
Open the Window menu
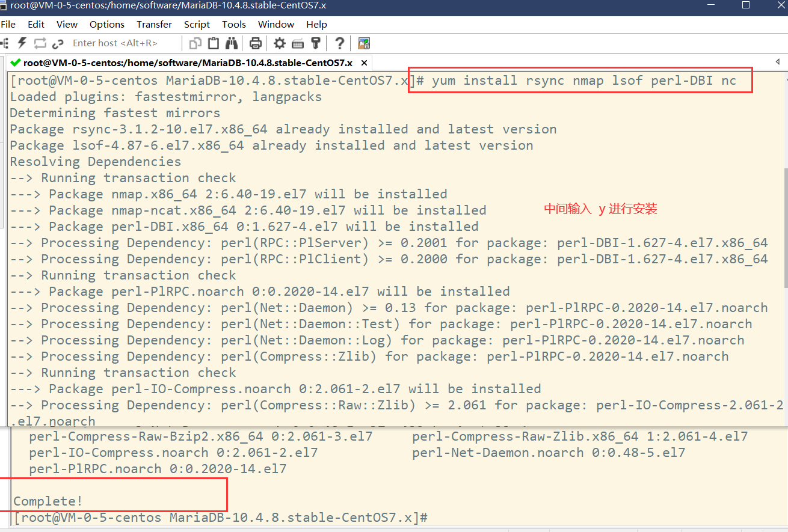pyautogui.click(x=276, y=24)
